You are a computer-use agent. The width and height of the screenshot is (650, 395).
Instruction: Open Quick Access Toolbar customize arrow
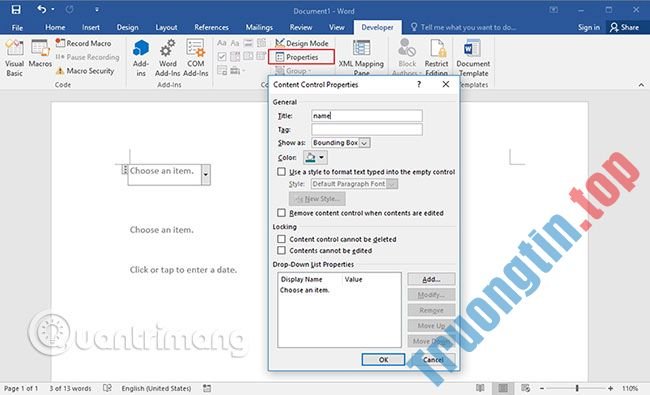(x=97, y=10)
